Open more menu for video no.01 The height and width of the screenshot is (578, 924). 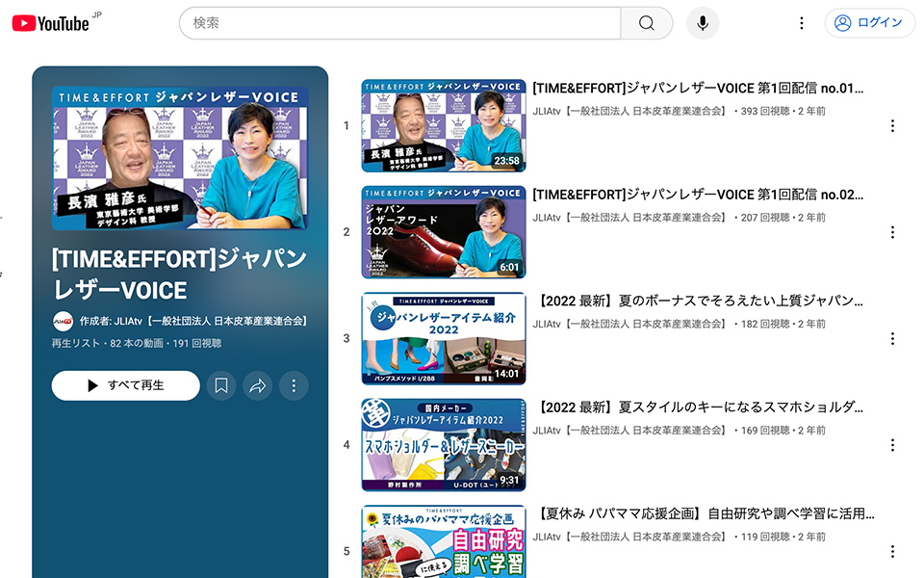[893, 125]
